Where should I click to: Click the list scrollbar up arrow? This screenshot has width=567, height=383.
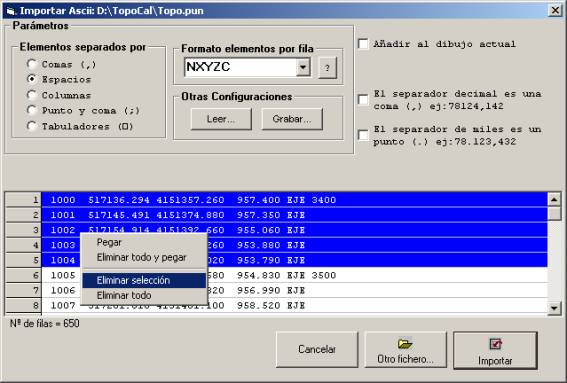pyautogui.click(x=554, y=199)
